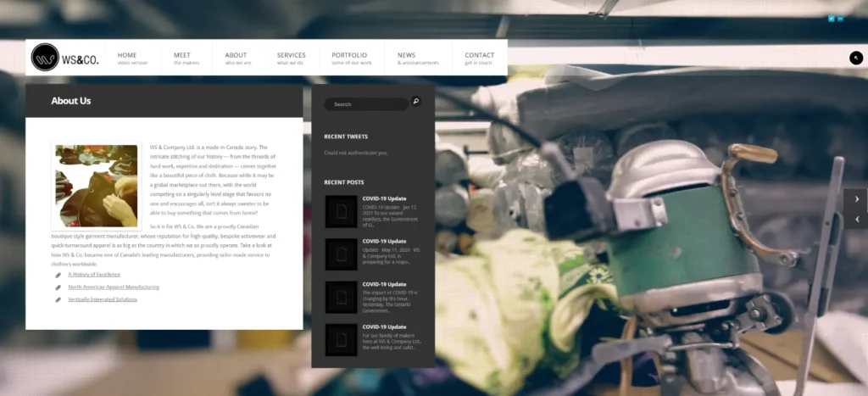Viewport: 868px width, 396px height.
Task: Click the Twitter icon at top right
Action: click(832, 18)
